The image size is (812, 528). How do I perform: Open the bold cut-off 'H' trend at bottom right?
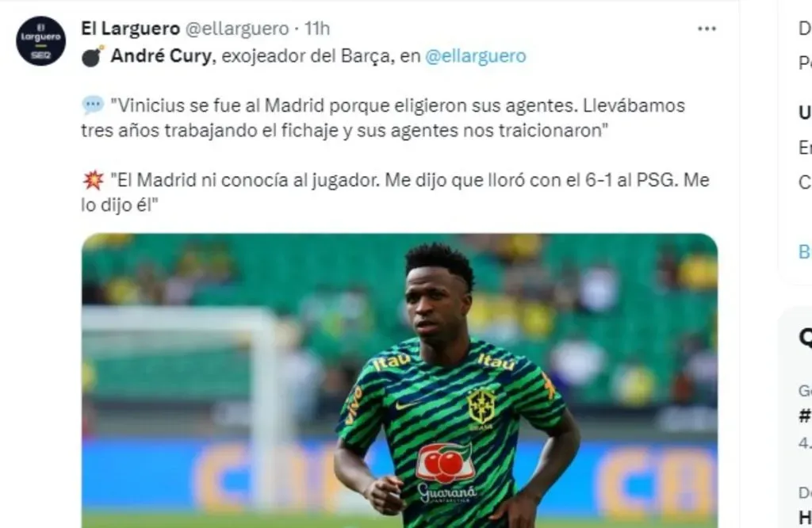(806, 518)
